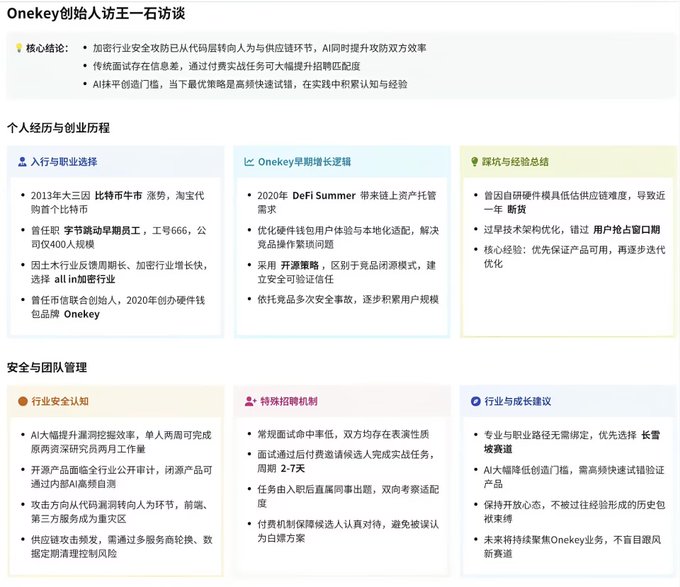Viewport: 680px width, 587px height.
Task: Click the compass icon next to 行业与成长建议
Action: click(476, 401)
